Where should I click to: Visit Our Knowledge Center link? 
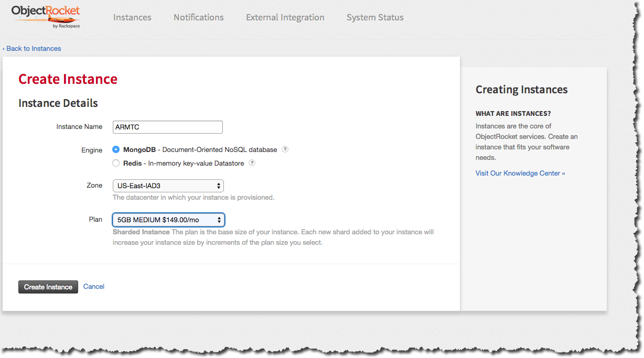pos(520,173)
